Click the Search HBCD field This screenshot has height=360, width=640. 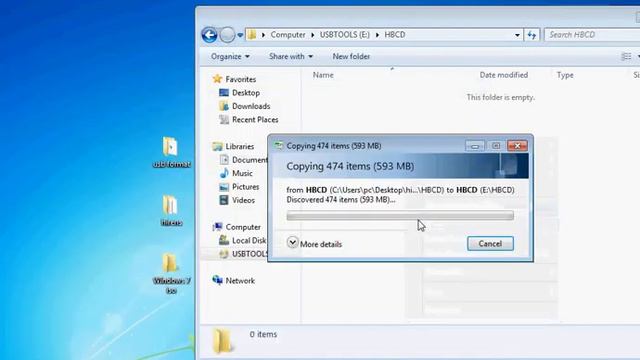tap(592, 35)
